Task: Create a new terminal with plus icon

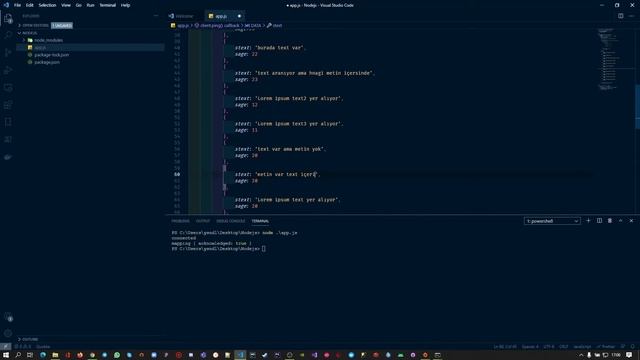Action: pyautogui.click(x=588, y=221)
